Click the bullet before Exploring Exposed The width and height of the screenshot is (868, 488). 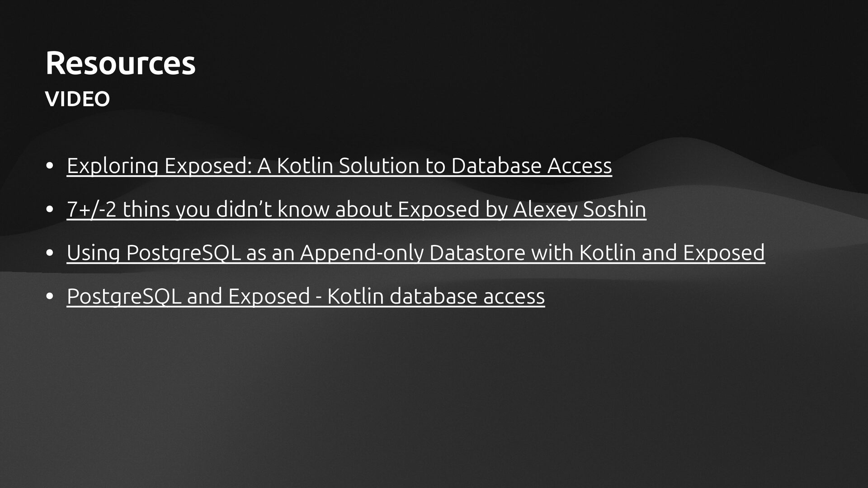coord(50,166)
